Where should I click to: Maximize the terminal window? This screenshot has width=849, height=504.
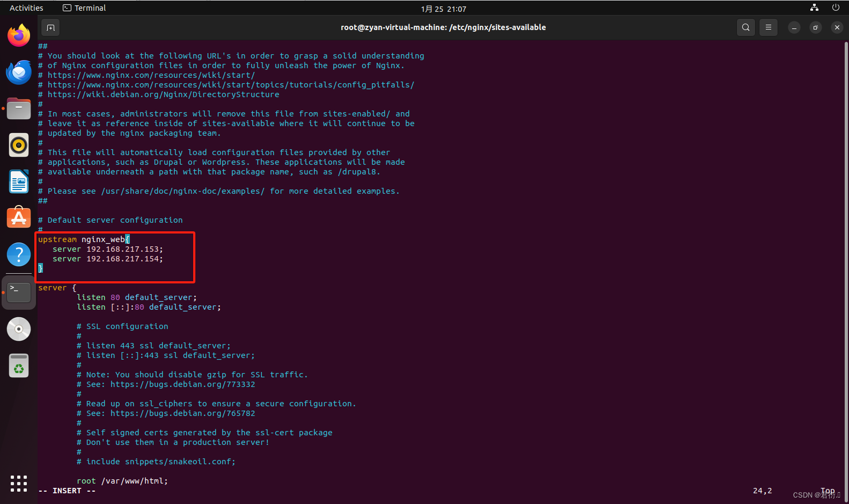pos(815,27)
